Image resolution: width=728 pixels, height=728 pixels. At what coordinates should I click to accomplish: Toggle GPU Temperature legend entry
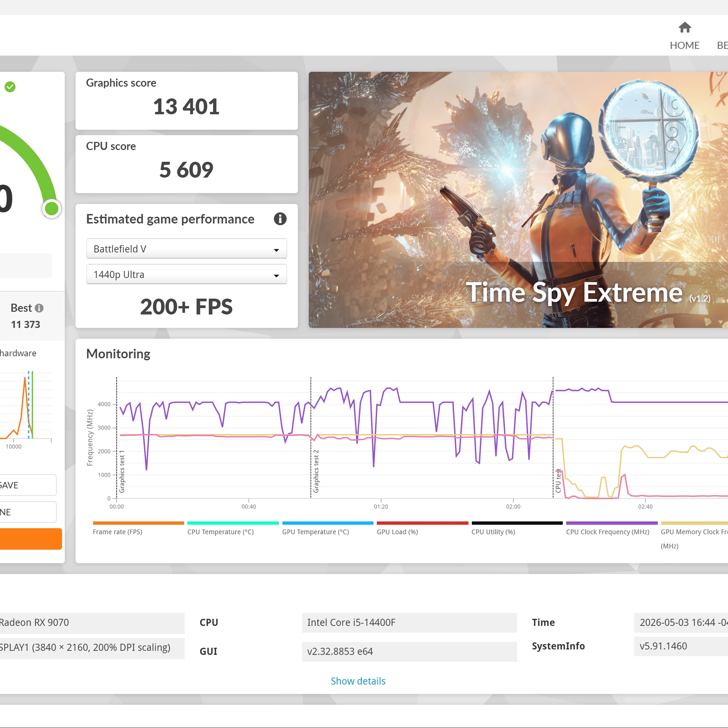click(327, 528)
